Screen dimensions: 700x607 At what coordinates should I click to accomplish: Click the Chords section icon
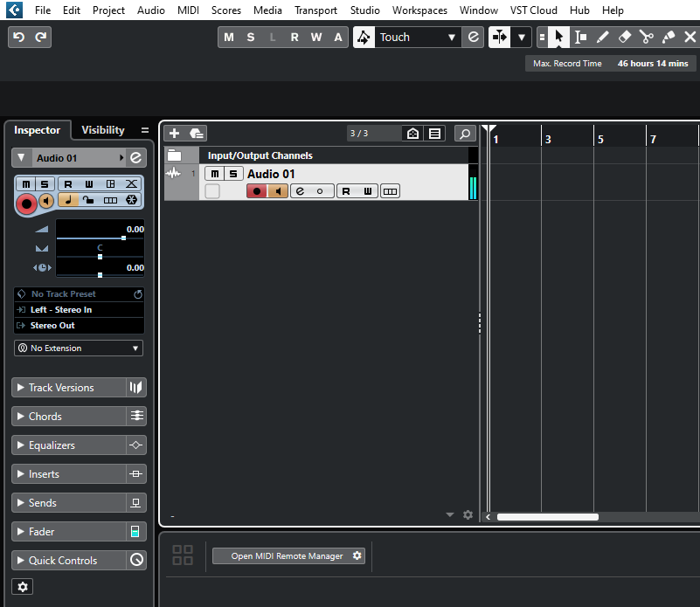click(135, 416)
